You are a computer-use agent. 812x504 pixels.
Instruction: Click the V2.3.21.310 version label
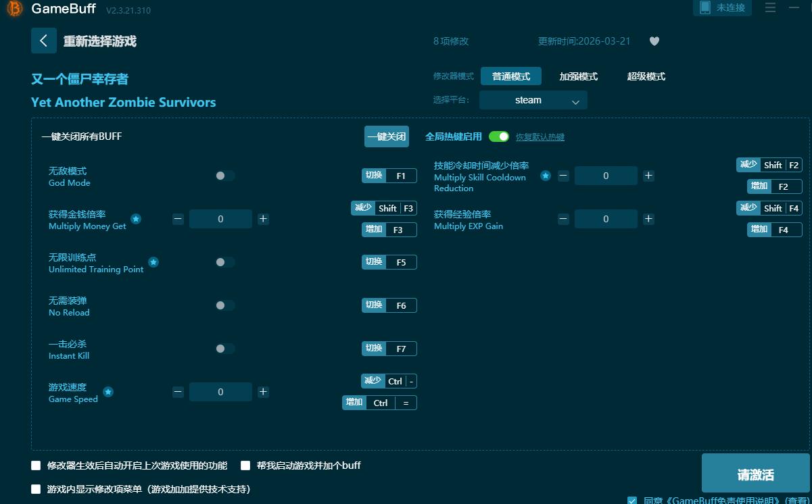(x=128, y=10)
